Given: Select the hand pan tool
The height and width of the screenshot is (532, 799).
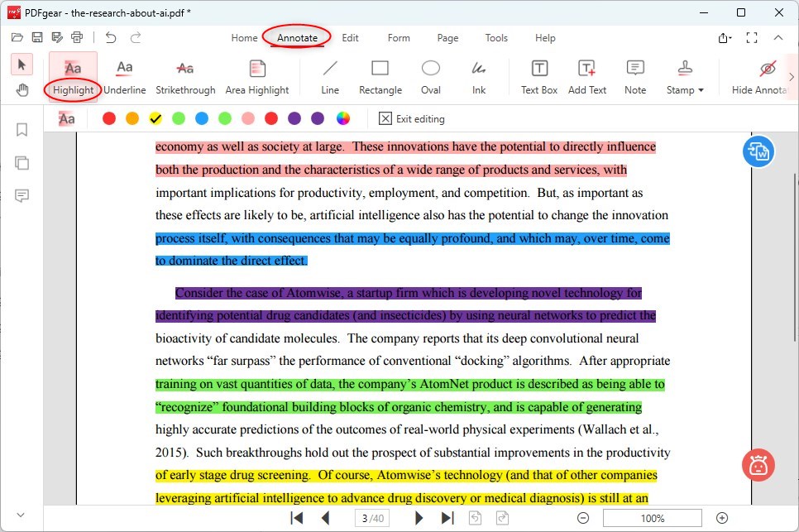Looking at the screenshot, I should [22, 90].
